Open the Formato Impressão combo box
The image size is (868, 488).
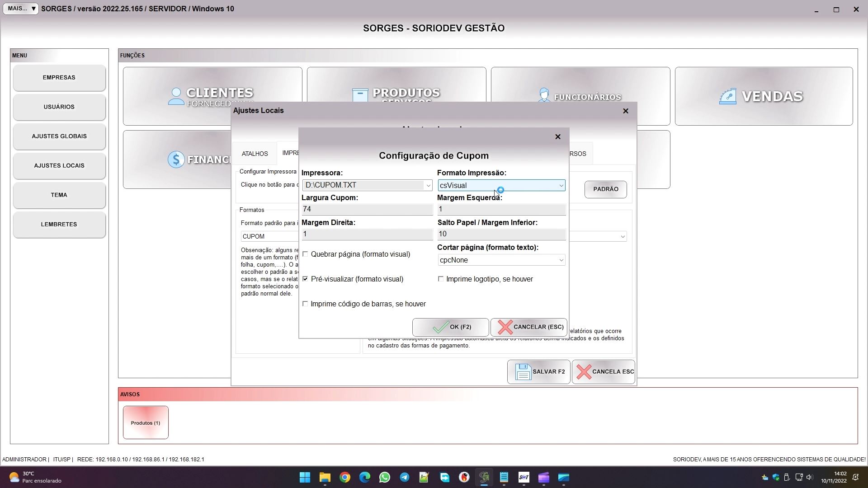click(x=561, y=186)
